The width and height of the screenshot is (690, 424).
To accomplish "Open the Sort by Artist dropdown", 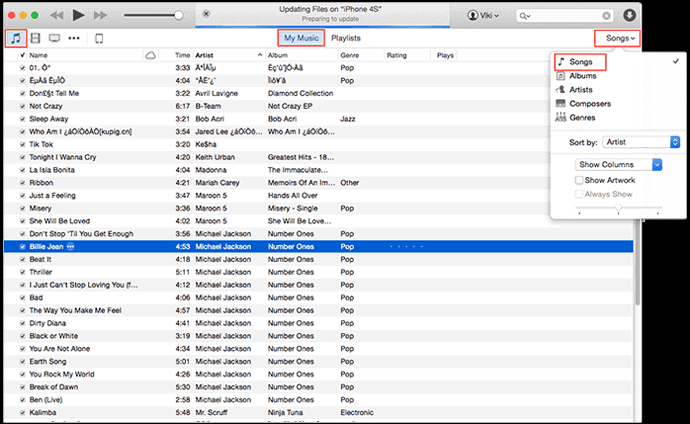I will click(x=641, y=143).
